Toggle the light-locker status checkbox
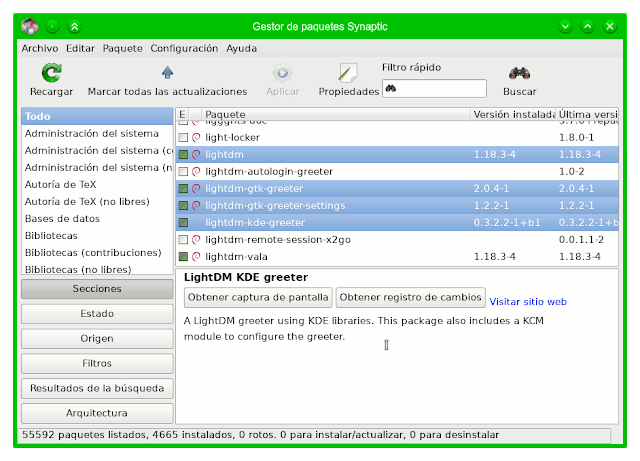This screenshot has width=640, height=461. click(183, 138)
